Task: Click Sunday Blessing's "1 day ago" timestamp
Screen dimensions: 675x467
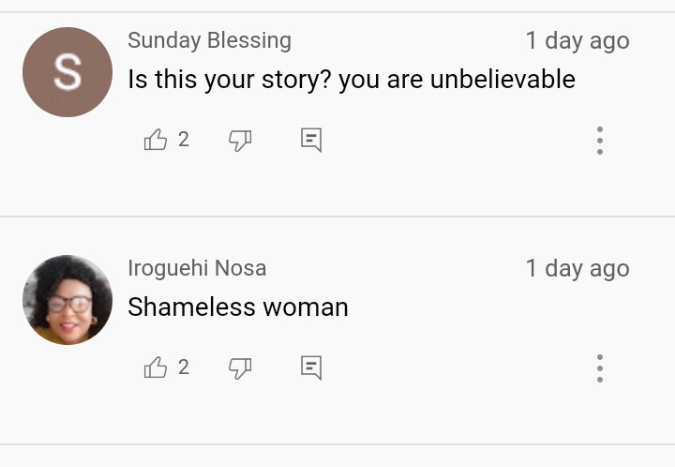Action: (577, 41)
